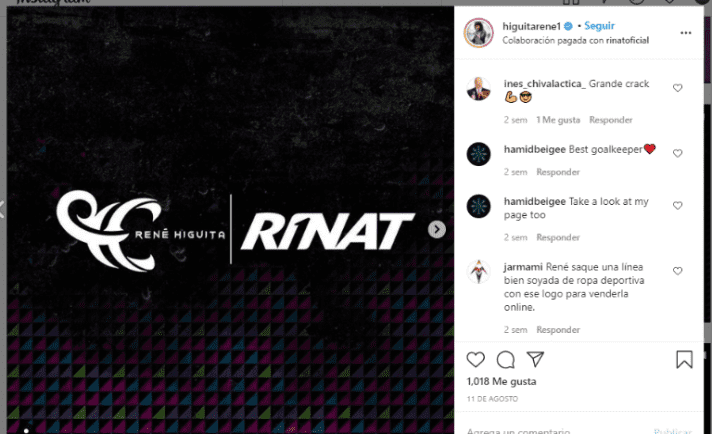The image size is (712, 434).
Task: Save post with bookmark icon
Action: point(684,359)
